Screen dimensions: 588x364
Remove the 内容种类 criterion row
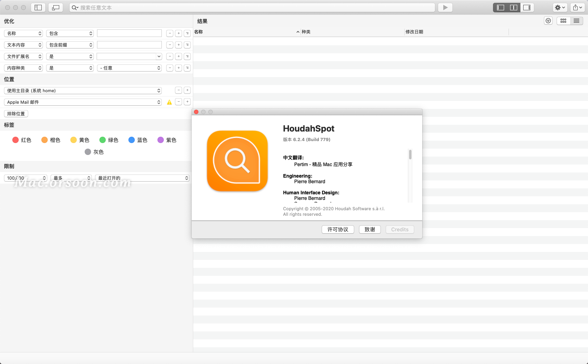170,68
